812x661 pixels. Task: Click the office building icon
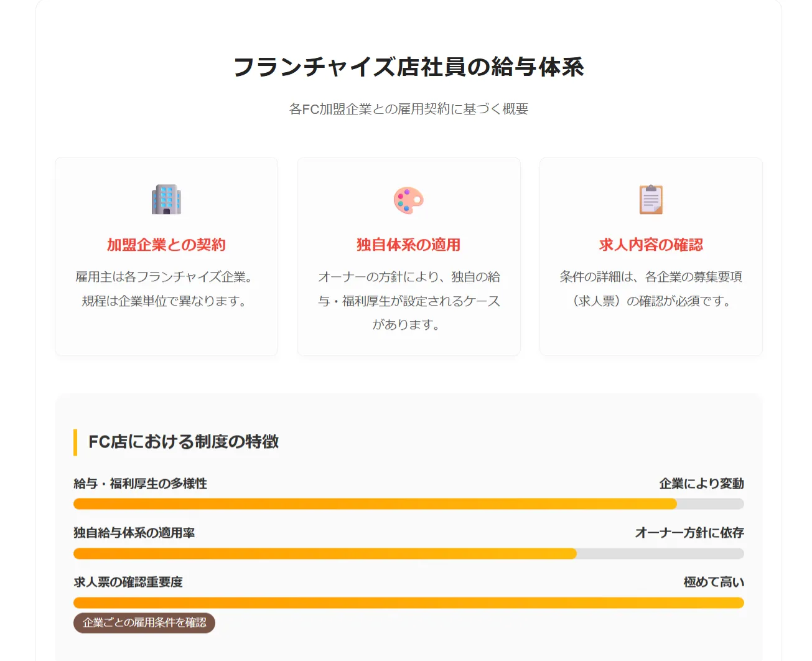point(166,200)
